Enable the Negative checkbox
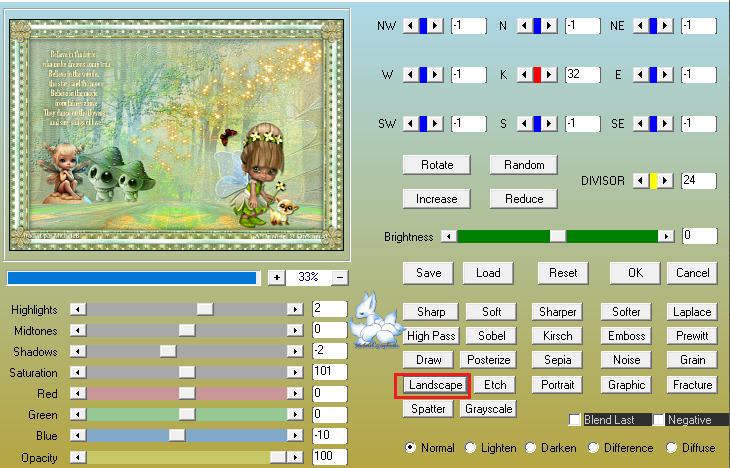Viewport: 730px width, 468px height. point(658,420)
